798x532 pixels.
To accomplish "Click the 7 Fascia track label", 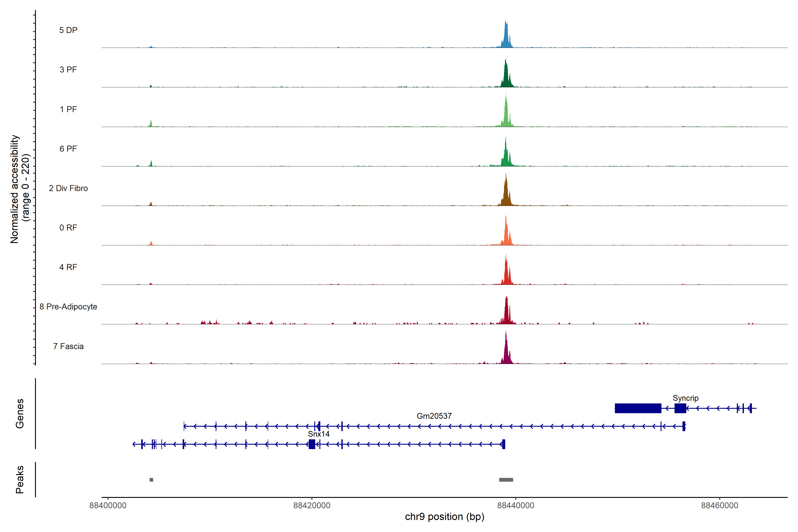I will (68, 346).
